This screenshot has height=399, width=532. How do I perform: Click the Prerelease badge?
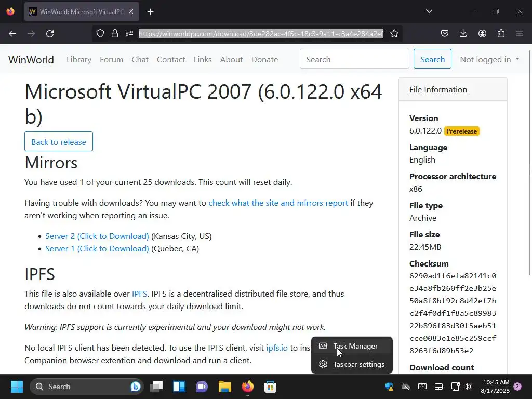pos(461,131)
